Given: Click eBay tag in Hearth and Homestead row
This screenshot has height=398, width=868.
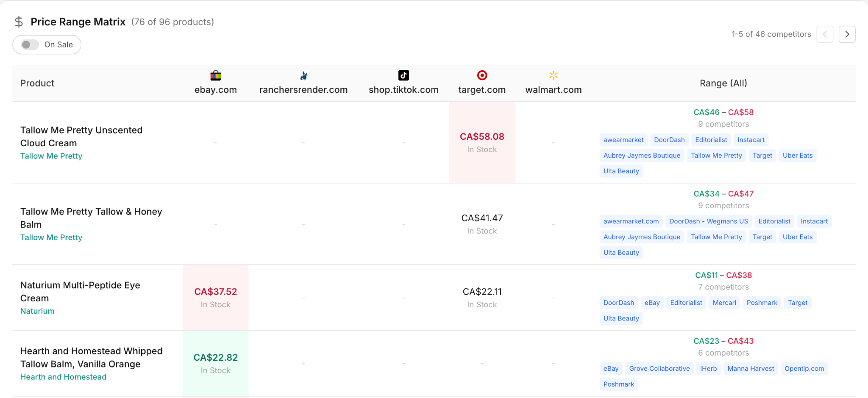Looking at the screenshot, I should [x=611, y=369].
